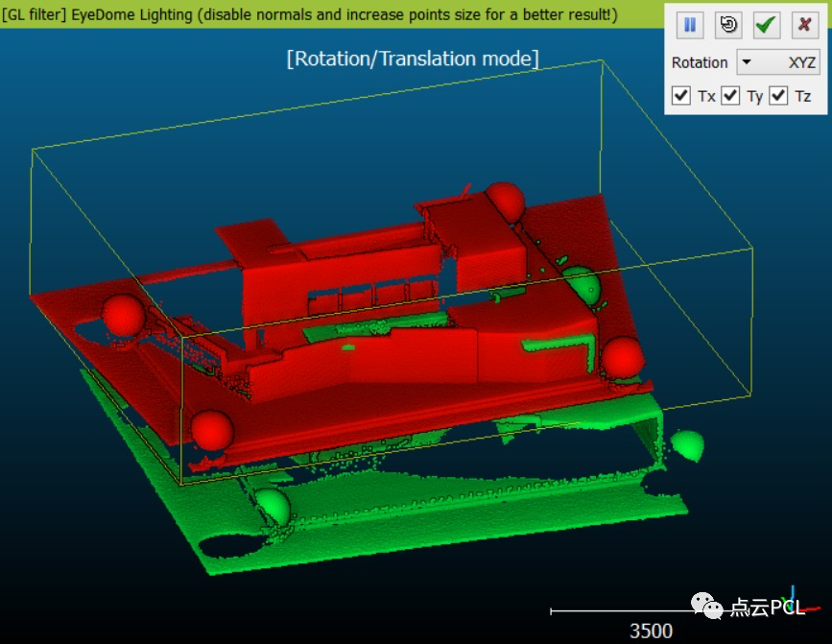Reset the transformation with the circular arrow icon
This screenshot has height=644, width=832.
[x=728, y=24]
